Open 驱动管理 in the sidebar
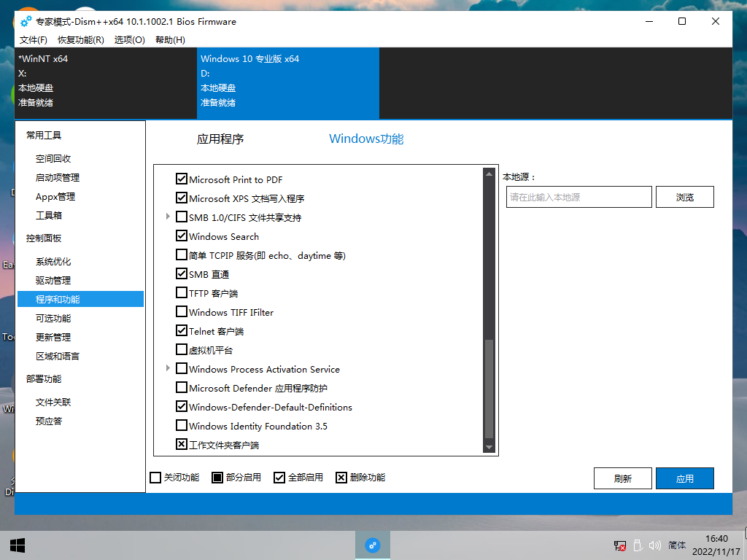The height and width of the screenshot is (560, 747). tap(53, 281)
